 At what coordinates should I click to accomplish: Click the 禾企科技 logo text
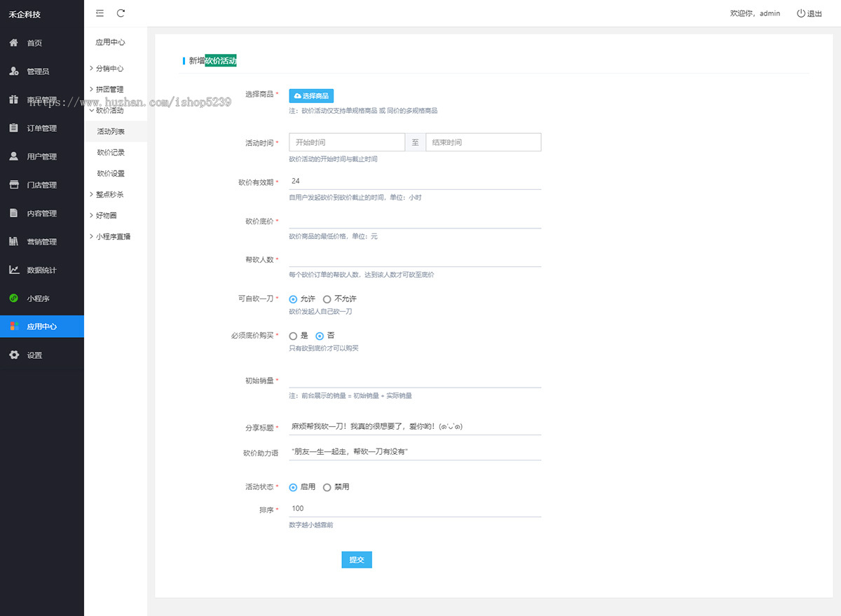click(25, 14)
